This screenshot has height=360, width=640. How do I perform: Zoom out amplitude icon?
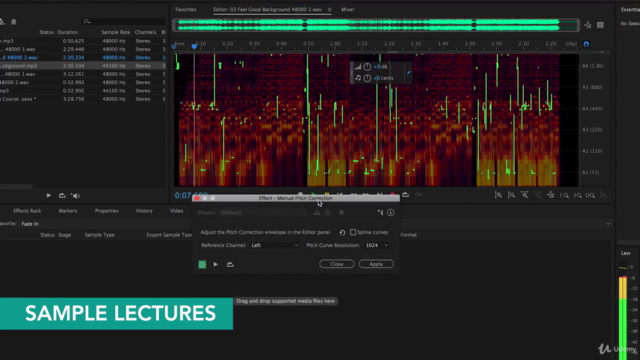point(511,196)
